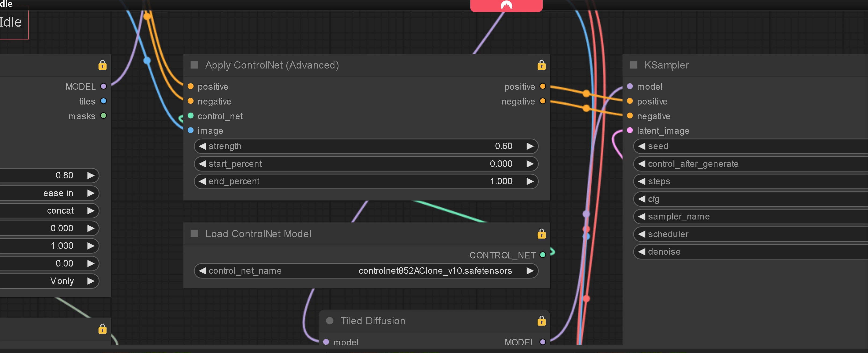Click left arrow of KSampler seed field
The height and width of the screenshot is (353, 868).
pyautogui.click(x=641, y=146)
